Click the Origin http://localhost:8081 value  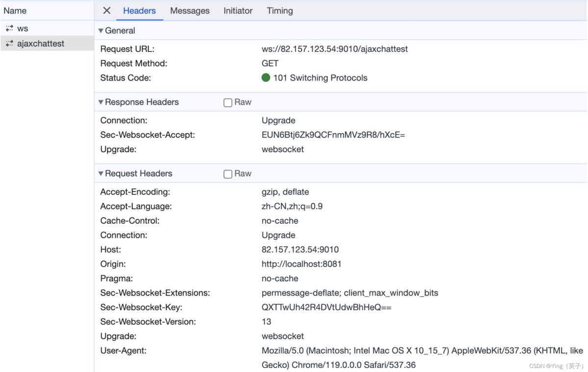[301, 264]
